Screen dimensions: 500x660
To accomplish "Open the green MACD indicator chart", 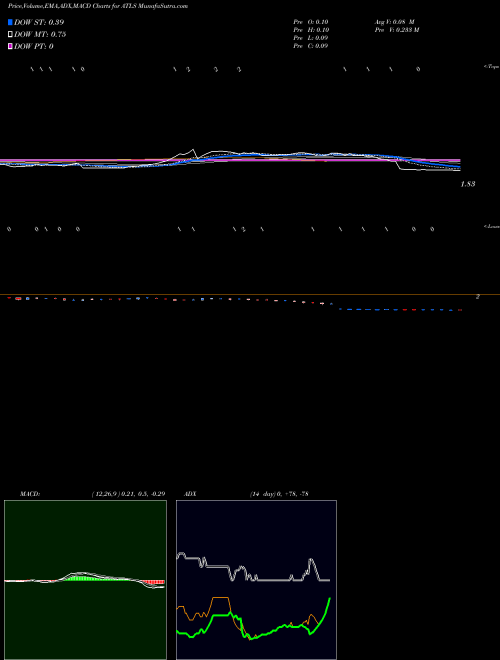I will tap(85, 580).
